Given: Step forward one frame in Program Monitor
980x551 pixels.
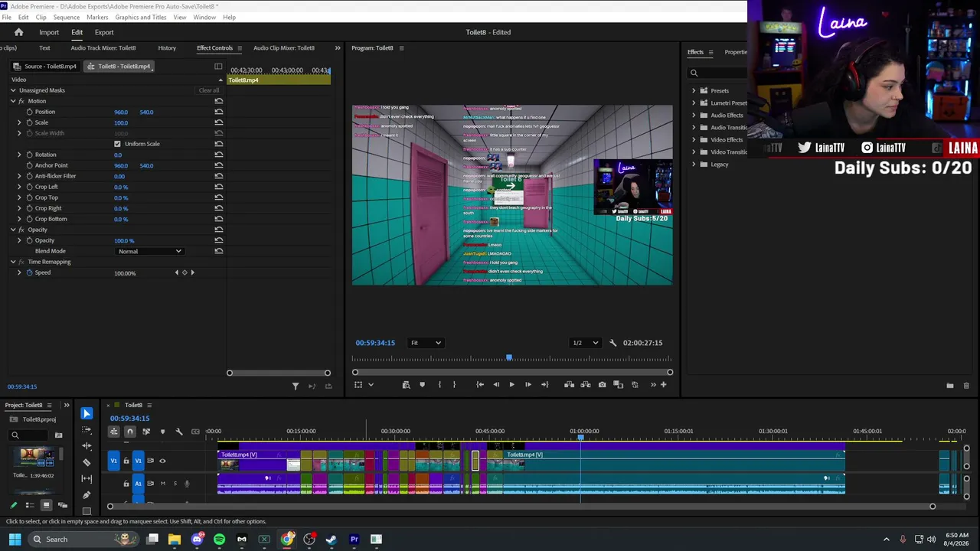Looking at the screenshot, I should click(x=528, y=385).
